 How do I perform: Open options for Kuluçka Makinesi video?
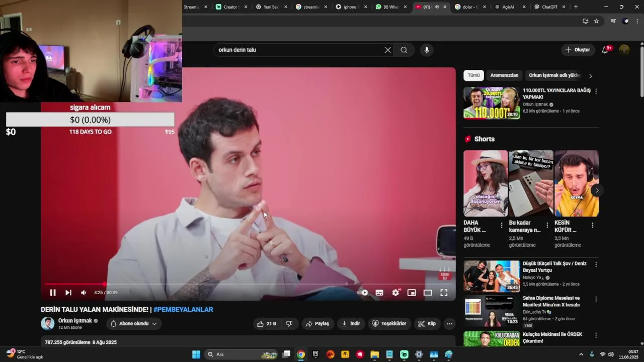click(x=596, y=335)
